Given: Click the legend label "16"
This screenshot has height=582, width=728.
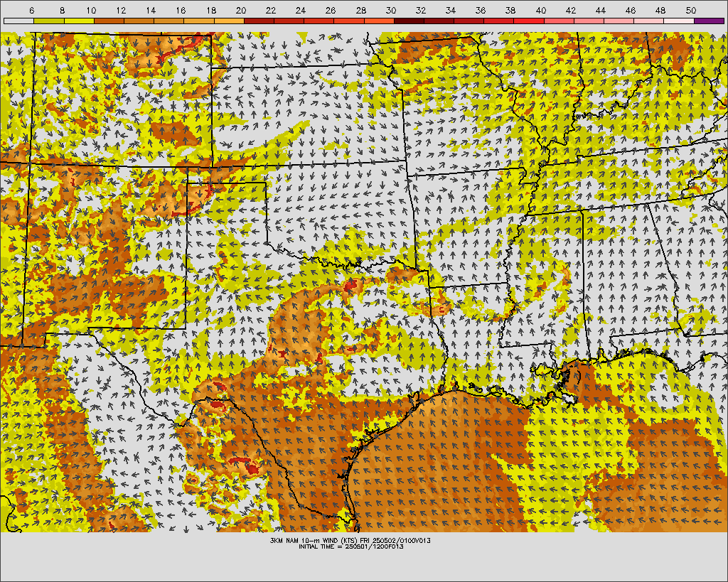Looking at the screenshot, I should point(181,10).
